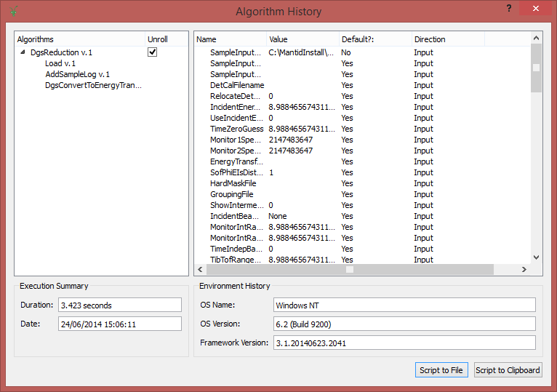Click the horizontal scrollbar right arrow
The width and height of the screenshot is (557, 392).
(x=524, y=269)
